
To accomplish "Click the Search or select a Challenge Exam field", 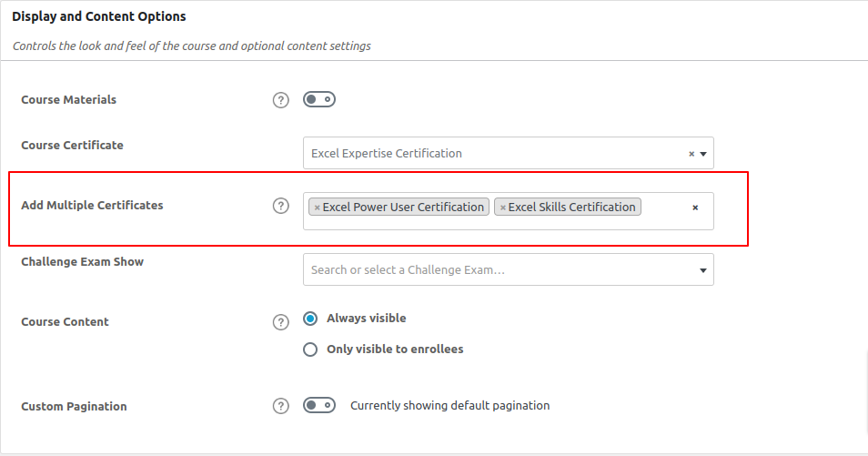I will pos(491,270).
